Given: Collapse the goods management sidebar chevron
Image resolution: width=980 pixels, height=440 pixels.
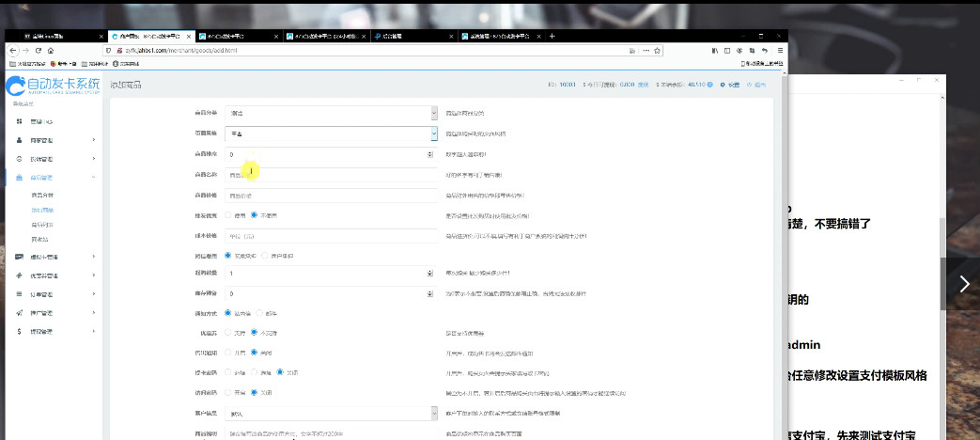Looking at the screenshot, I should click(94, 178).
